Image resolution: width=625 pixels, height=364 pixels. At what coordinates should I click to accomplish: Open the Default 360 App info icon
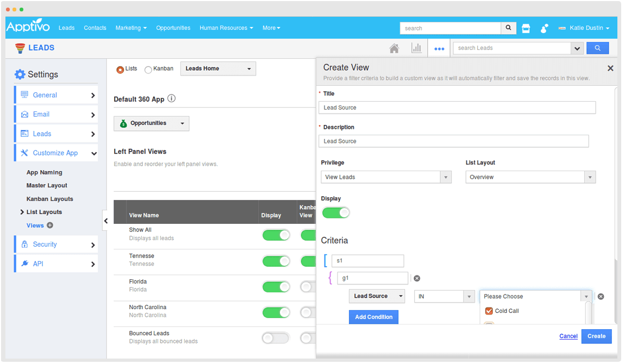click(171, 98)
